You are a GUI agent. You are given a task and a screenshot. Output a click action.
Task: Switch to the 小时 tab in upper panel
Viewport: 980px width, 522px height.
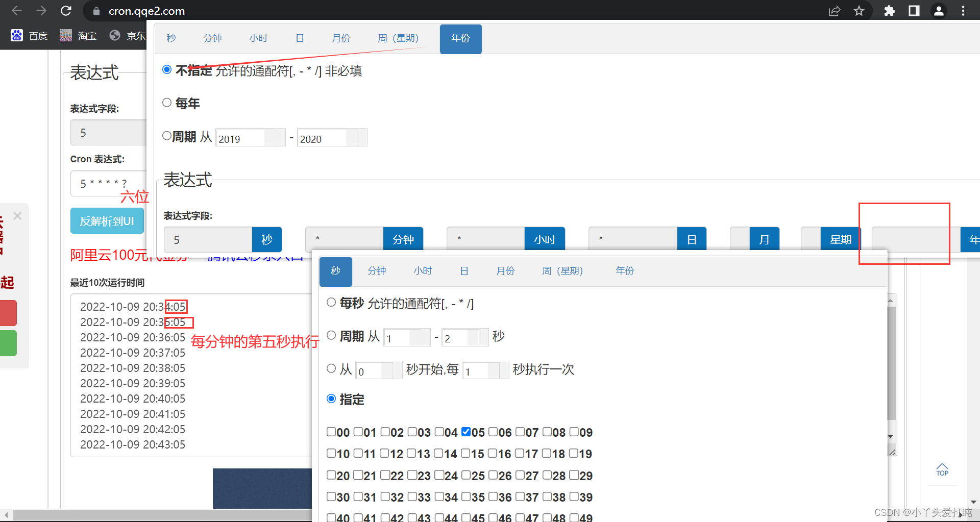coord(258,39)
